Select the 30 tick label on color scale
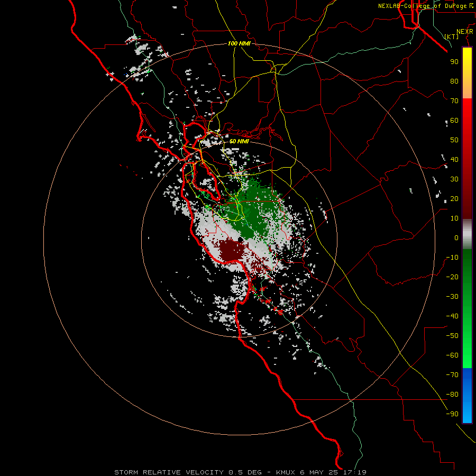Viewport: 476px width, 476px height. [454, 179]
